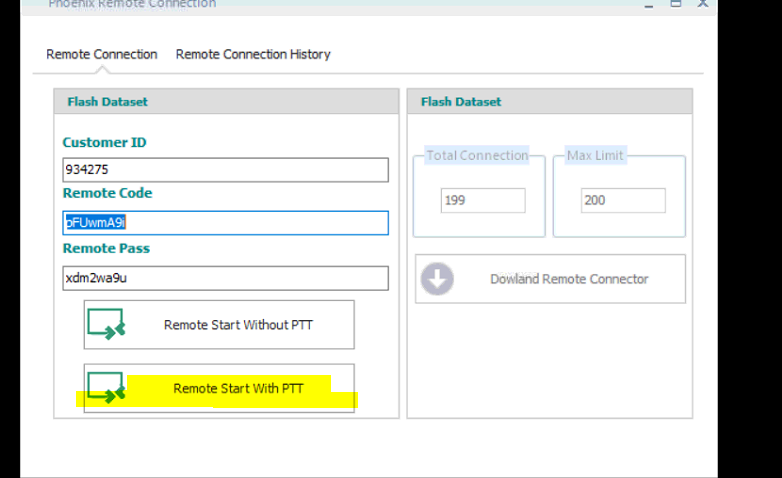Click Dowland Remote Connector button
This screenshot has height=478, width=782.
pos(550,279)
